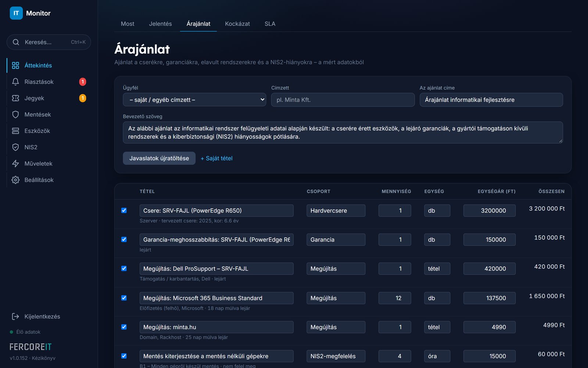The width and height of the screenshot is (588, 368).
Task: Click the 1 650 000 Ft total
Action: (547, 296)
